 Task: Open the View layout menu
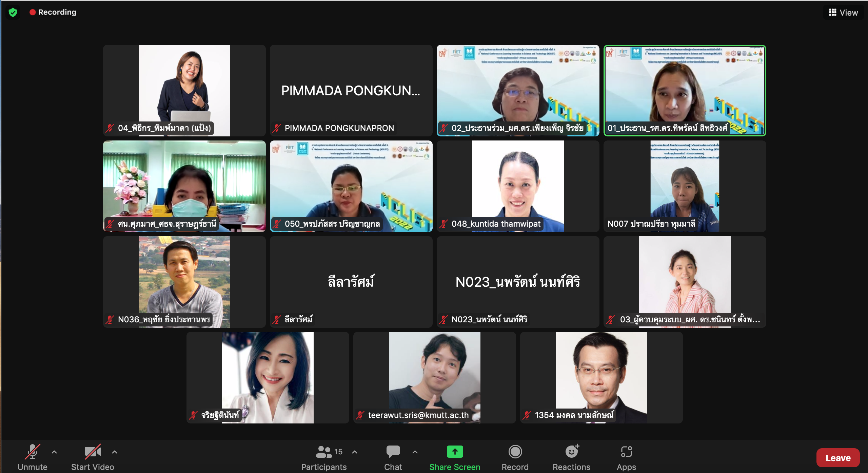[844, 13]
